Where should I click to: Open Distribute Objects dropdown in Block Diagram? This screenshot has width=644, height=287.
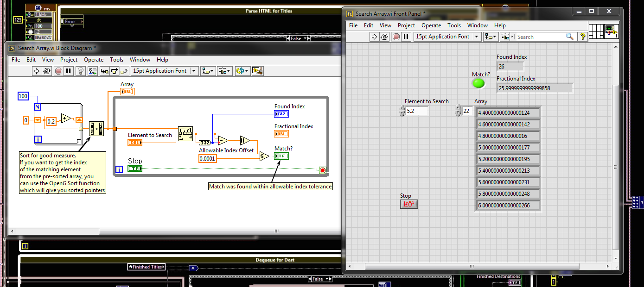coord(225,71)
